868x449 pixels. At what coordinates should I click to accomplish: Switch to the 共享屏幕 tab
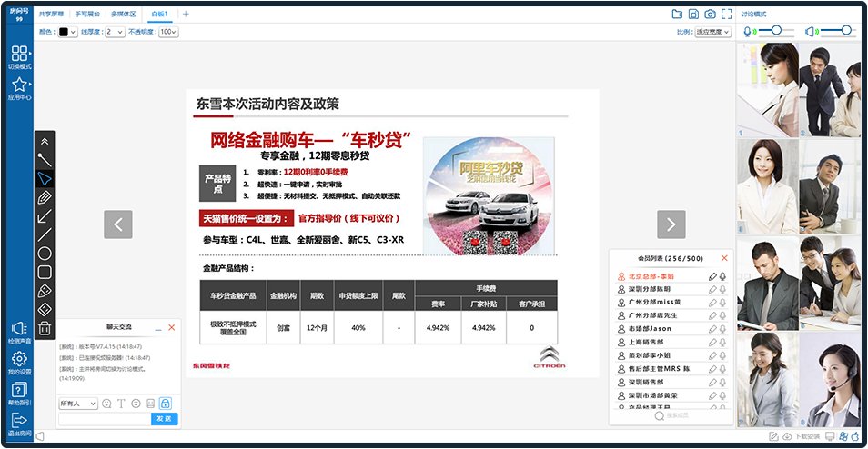click(52, 15)
